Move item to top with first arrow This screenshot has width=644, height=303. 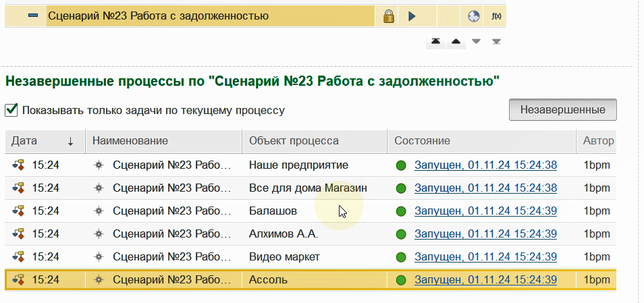[436, 41]
